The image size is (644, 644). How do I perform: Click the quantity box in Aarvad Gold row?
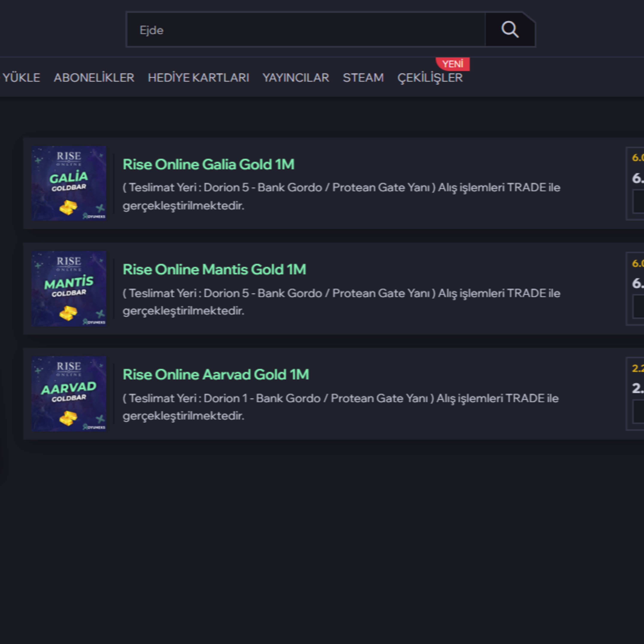[x=638, y=412]
